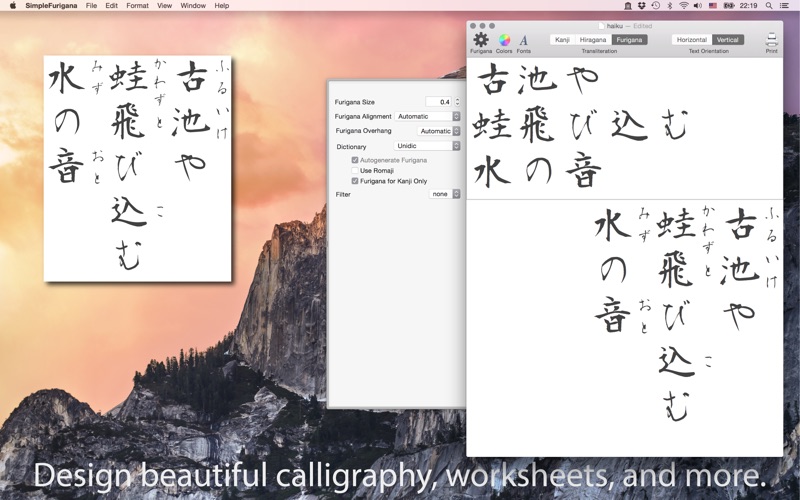This screenshot has height=500, width=800.
Task: Open the Wi-Fi status menu
Action: click(684, 5)
